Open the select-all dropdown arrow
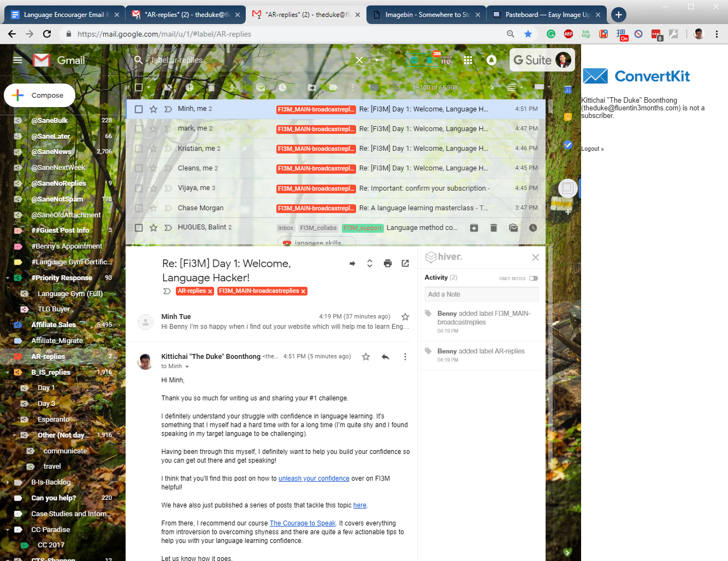 tap(149, 87)
